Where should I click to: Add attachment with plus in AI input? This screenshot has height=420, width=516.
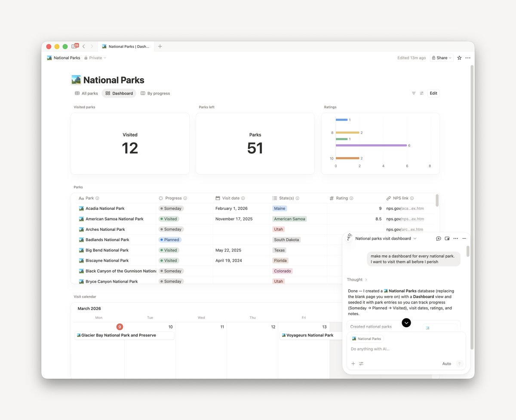[353, 364]
